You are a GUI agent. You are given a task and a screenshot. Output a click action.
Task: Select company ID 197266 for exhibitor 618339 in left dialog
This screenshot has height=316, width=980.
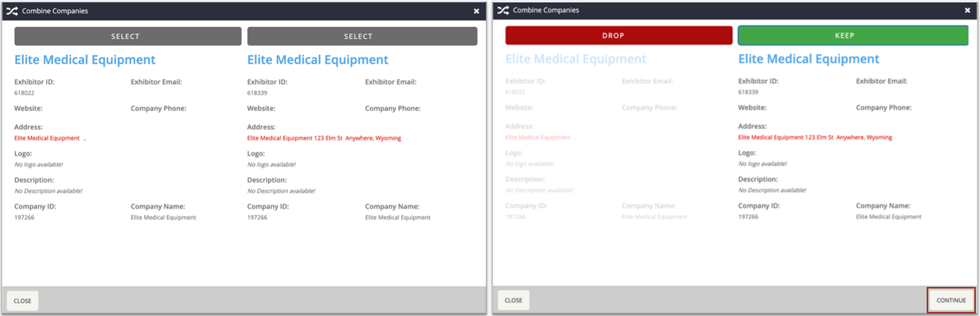(x=257, y=217)
